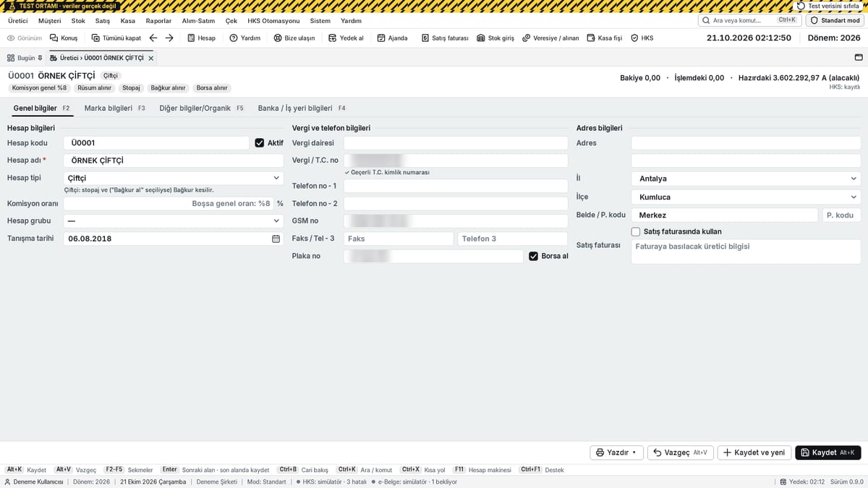Open the calendar picker for Tanışma tarihi

276,239
